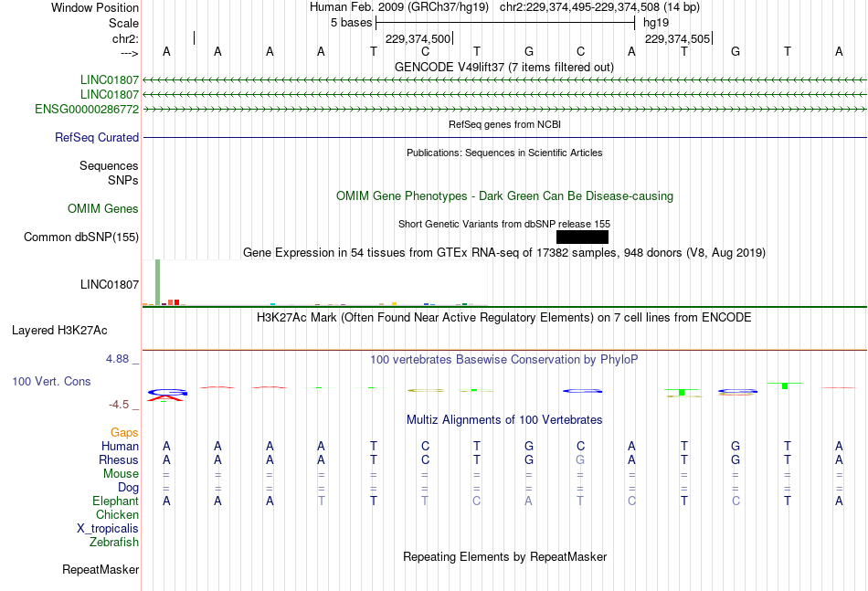Click LINC01807 label beside GTEx bar chart
The height and width of the screenshot is (591, 868).
tap(110, 284)
